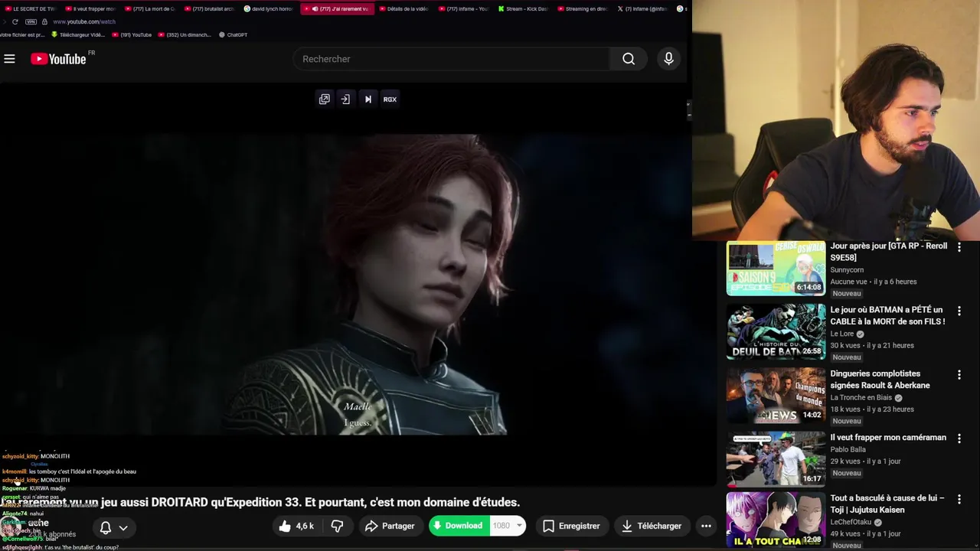Click the video player showing Maelle
Image resolution: width=980 pixels, height=551 pixels.
pos(358,283)
